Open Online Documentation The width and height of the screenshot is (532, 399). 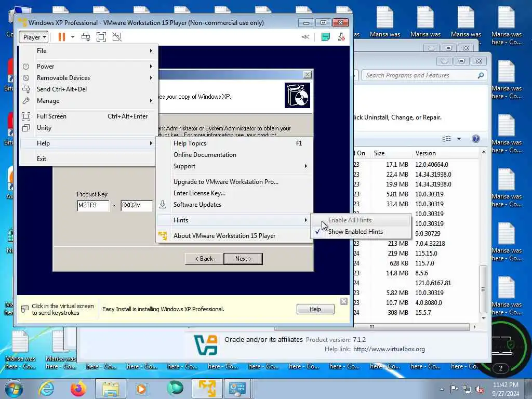click(x=234, y=155)
